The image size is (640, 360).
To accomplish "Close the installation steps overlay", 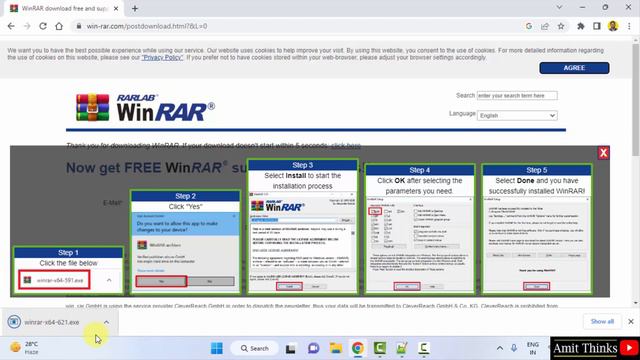I will (x=603, y=153).
